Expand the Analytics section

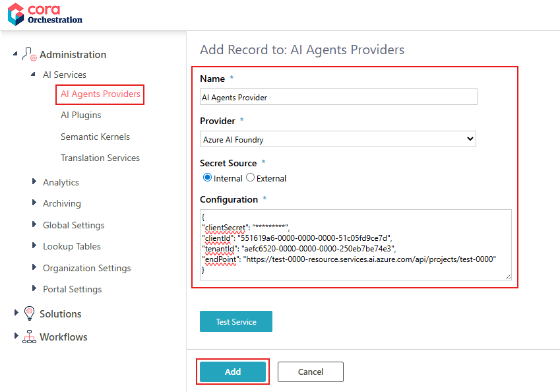pos(34,181)
